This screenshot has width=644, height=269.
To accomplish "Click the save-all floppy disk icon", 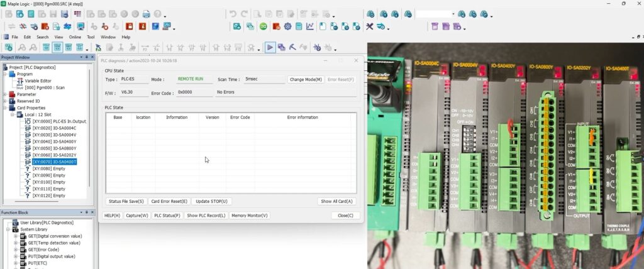I will pos(65,14).
